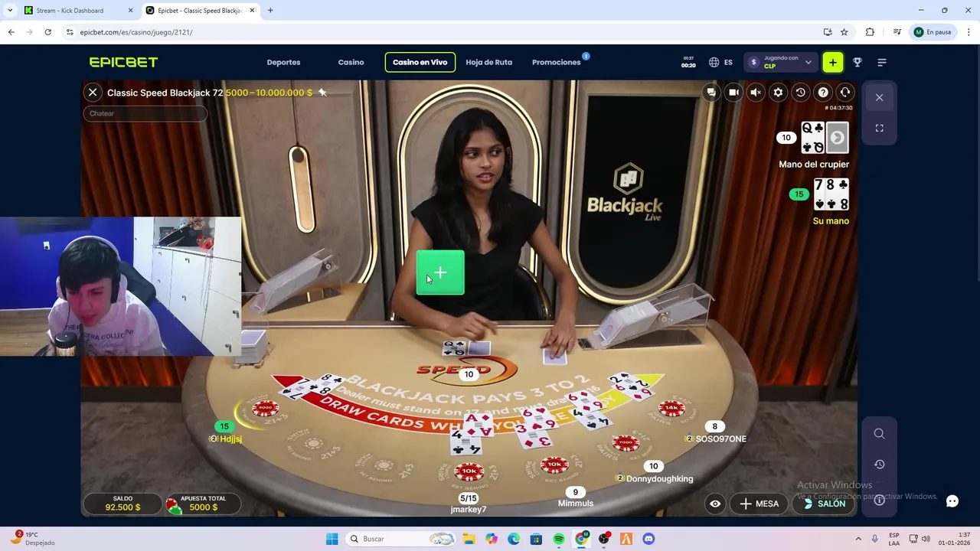Open the game help question mark
The image size is (980, 551).
(823, 93)
